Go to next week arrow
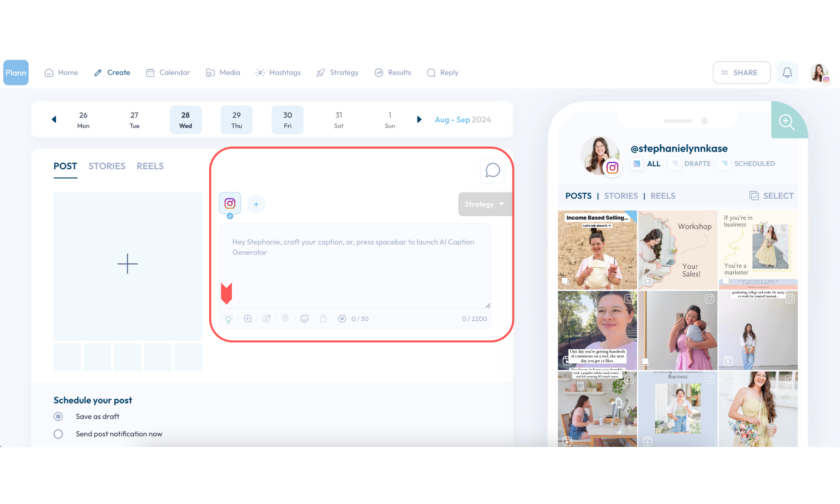840x504 pixels. pos(419,120)
